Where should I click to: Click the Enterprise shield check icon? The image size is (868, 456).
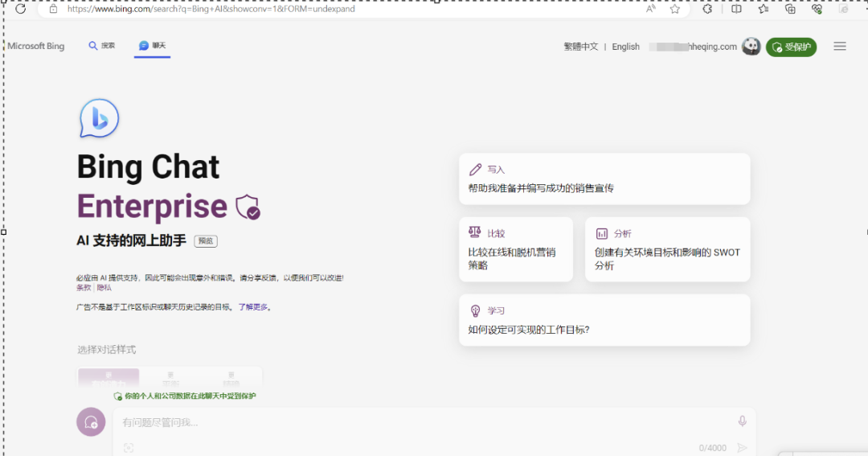(248, 207)
